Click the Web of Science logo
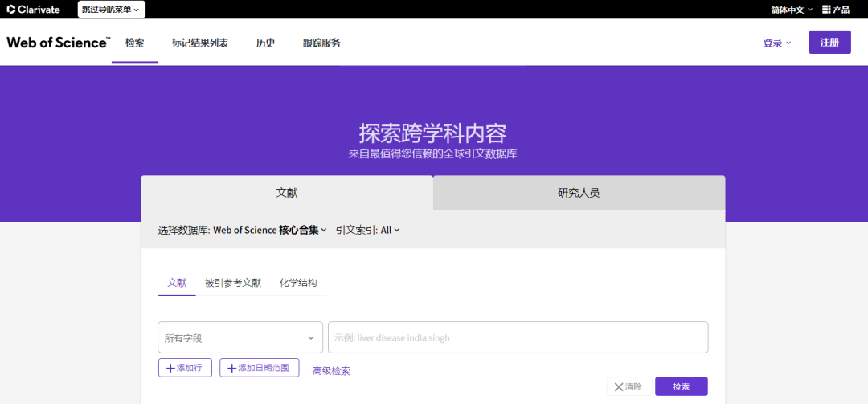The height and width of the screenshot is (404, 868). coord(59,42)
